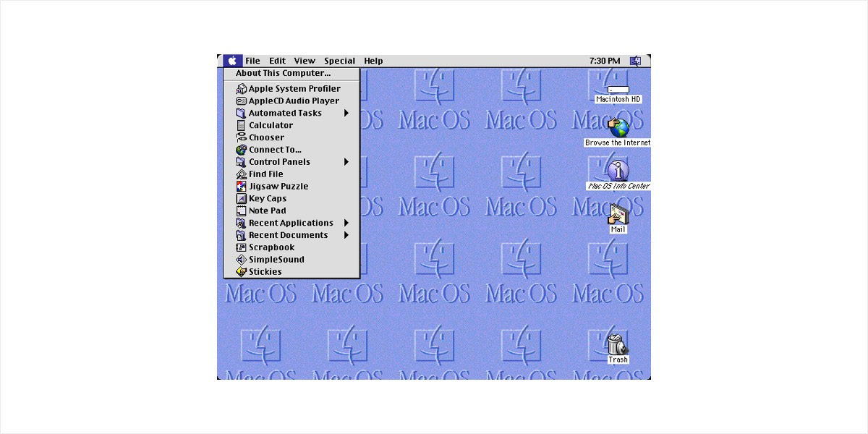This screenshot has width=868, height=434.
Task: Expand the Control Panels submenu arrow
Action: coord(346,162)
